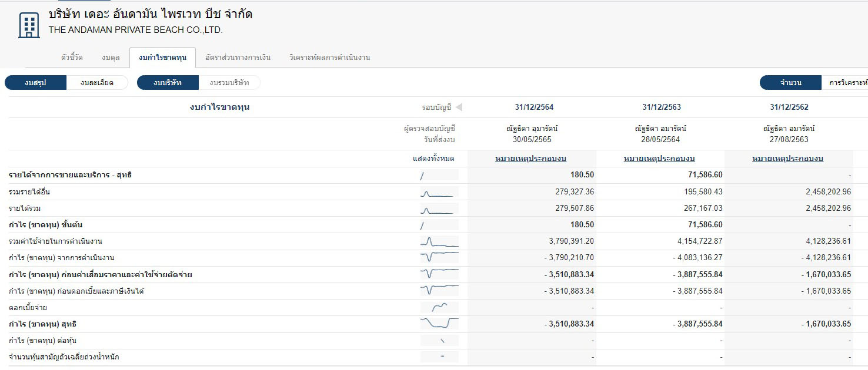Open trend sparkline for รายได้รวม row
This screenshot has height=370, width=868.
439,208
